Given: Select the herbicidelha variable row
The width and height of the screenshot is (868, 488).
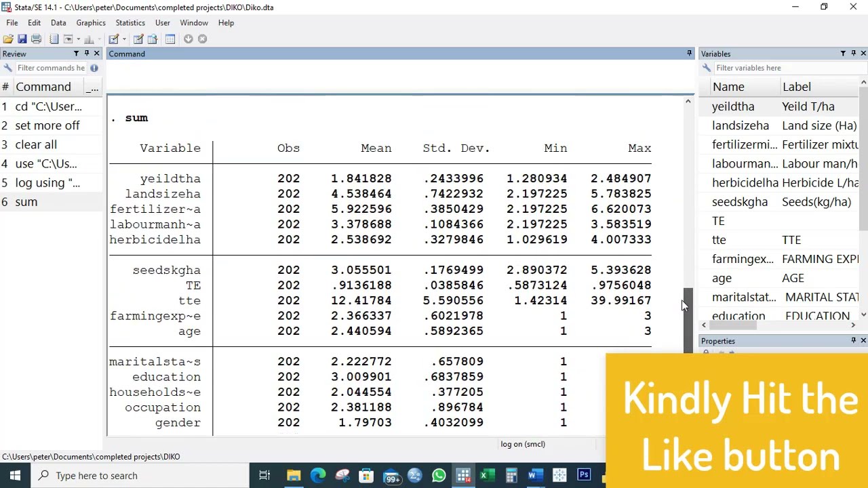Looking at the screenshot, I should point(778,182).
